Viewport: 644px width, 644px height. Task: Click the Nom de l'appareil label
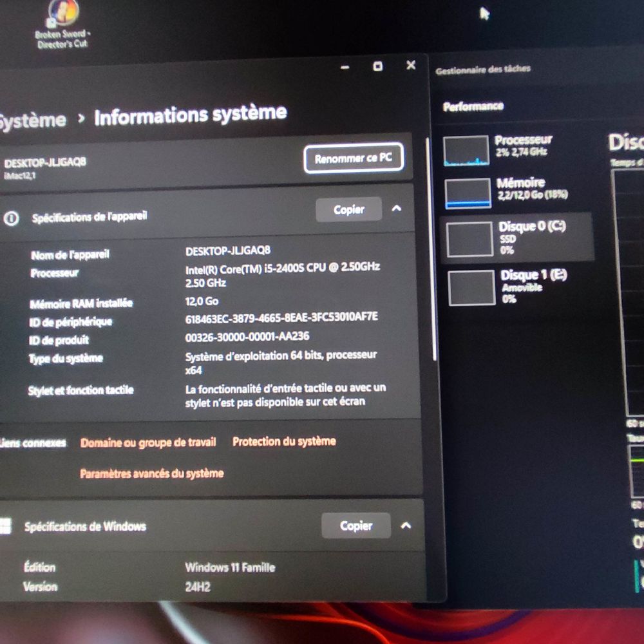(x=70, y=254)
